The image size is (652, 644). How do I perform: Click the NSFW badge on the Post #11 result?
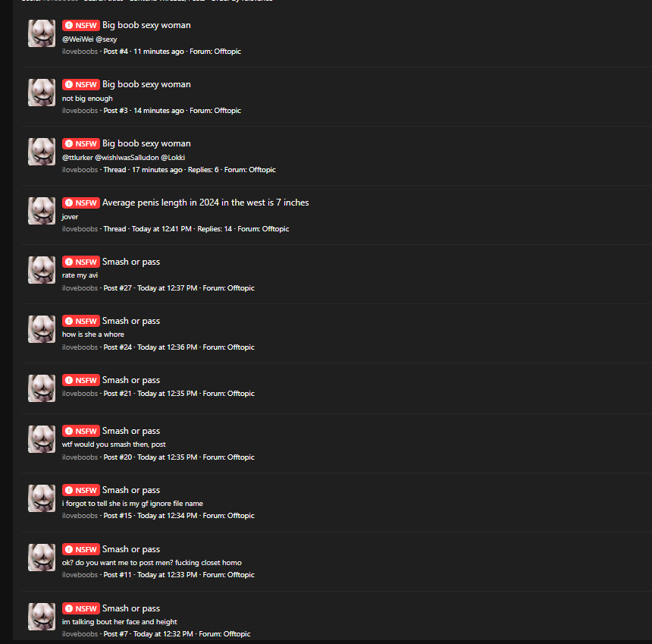click(81, 550)
